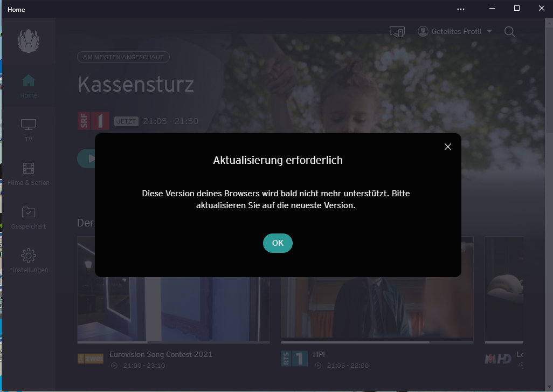Screen dimensions: 553x392
Task: Click the SRF zwei channel logo
Action: click(x=91, y=359)
